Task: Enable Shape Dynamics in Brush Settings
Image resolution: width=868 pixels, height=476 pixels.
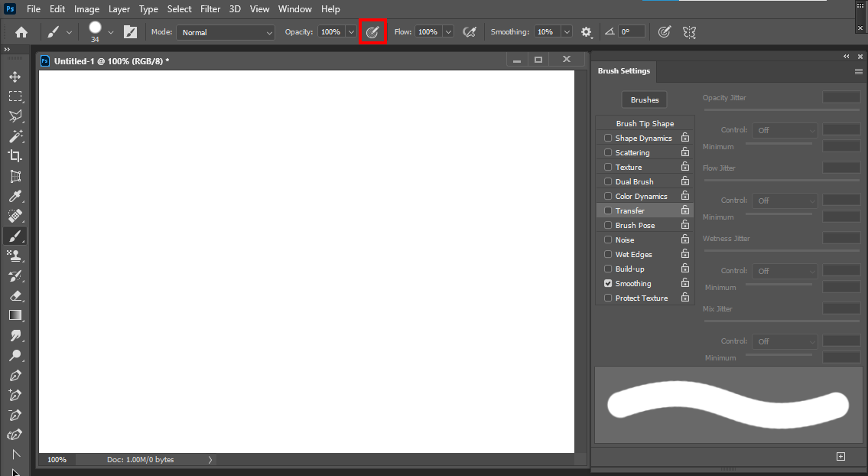Action: coord(607,138)
